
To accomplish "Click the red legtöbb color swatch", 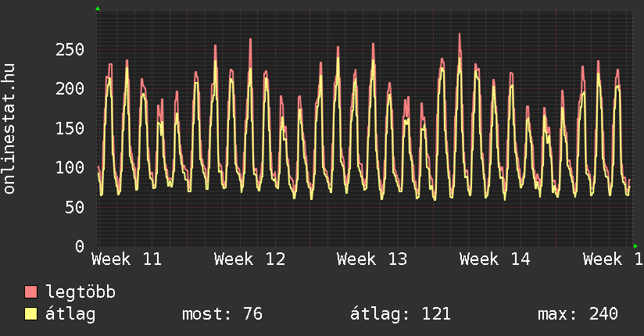I will click(x=30, y=292).
